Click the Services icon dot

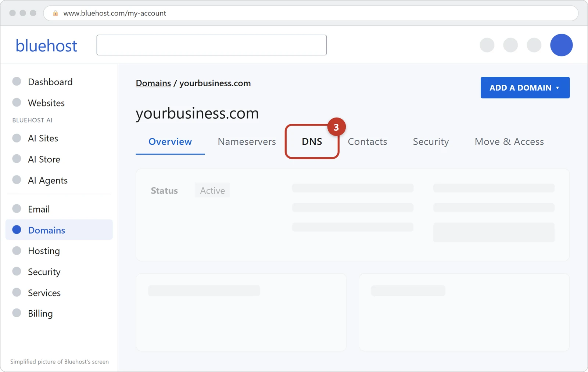[17, 292]
